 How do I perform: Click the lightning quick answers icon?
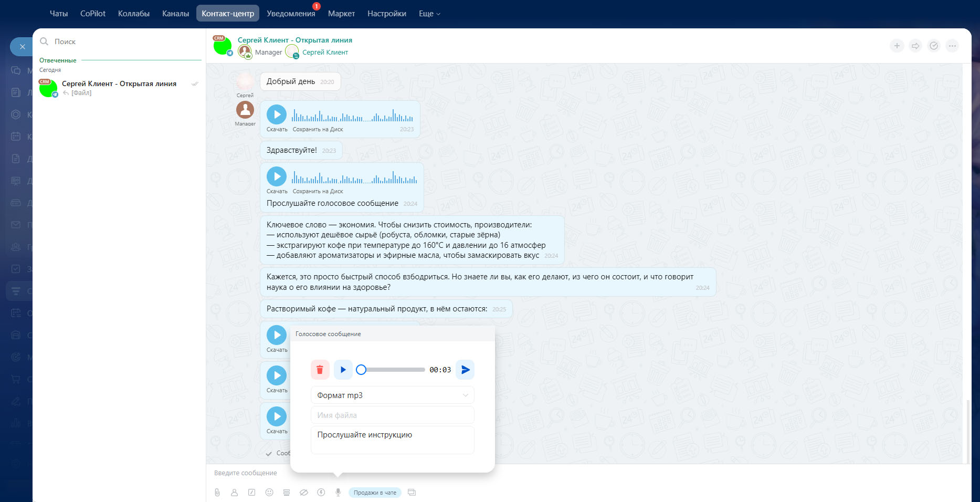(321, 493)
